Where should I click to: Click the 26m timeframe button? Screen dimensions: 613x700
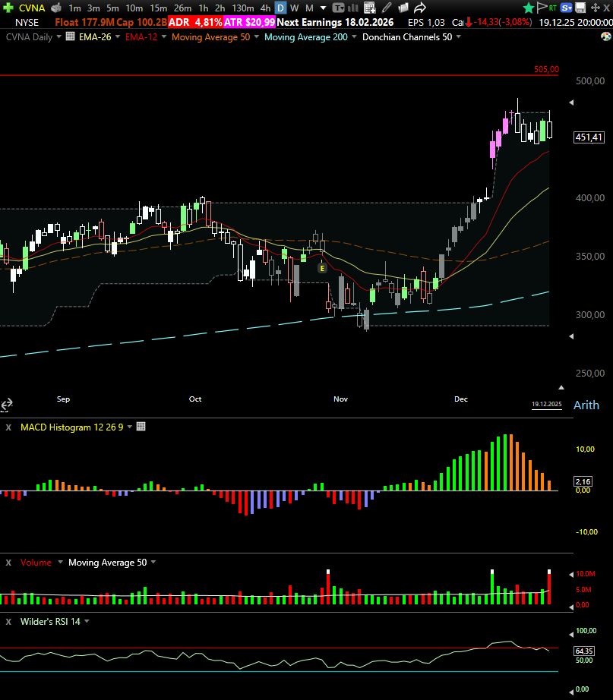pyautogui.click(x=183, y=8)
